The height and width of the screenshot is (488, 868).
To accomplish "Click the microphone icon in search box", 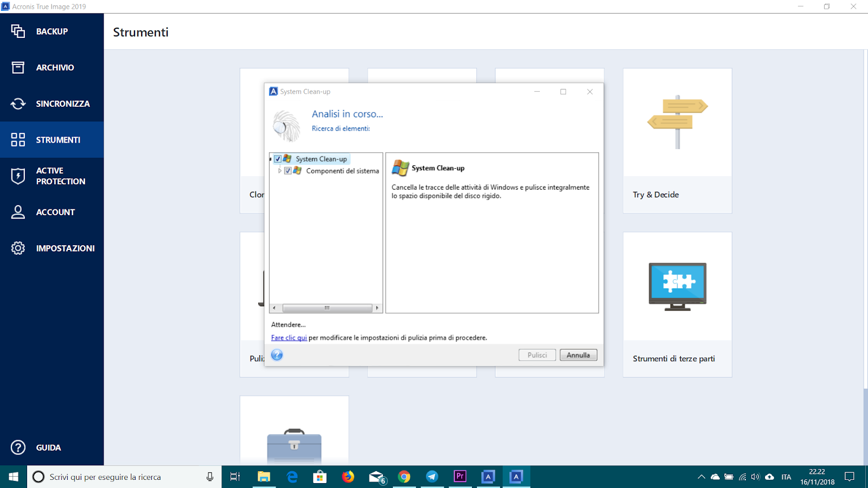I will tap(210, 477).
